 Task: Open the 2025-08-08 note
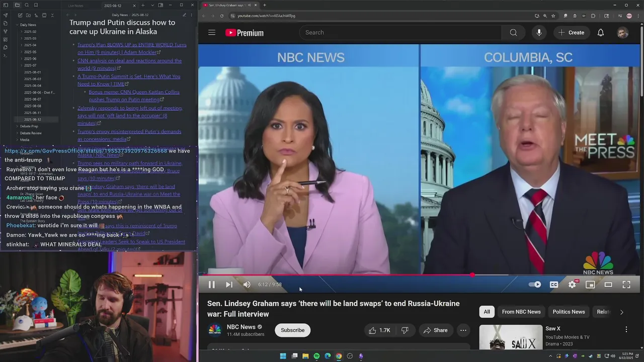coord(33,106)
